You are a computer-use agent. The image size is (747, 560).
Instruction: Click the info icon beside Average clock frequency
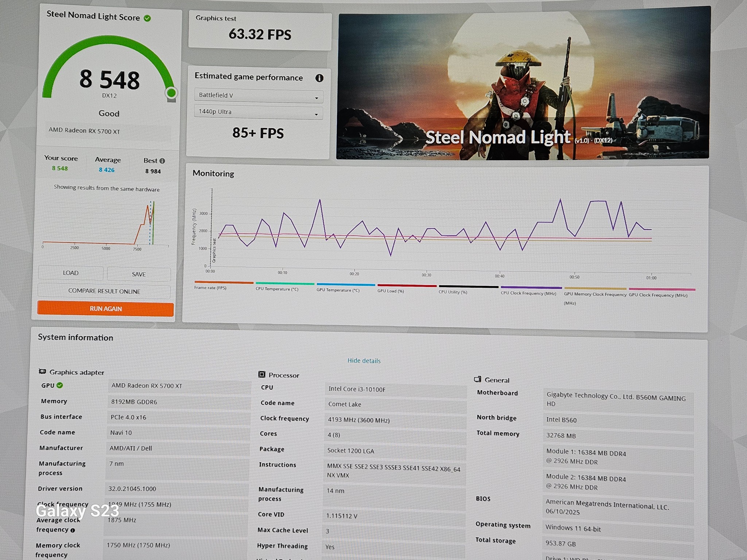coord(73,530)
